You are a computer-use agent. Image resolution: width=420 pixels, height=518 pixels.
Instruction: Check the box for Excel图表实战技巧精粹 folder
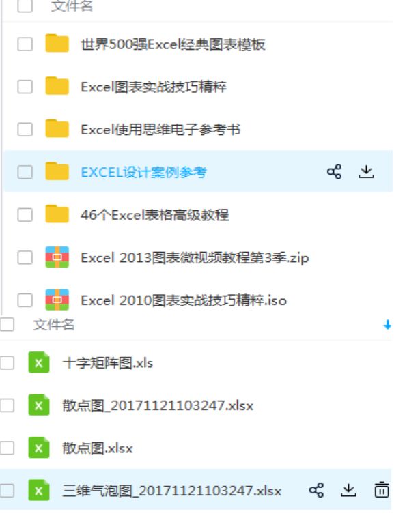25,87
